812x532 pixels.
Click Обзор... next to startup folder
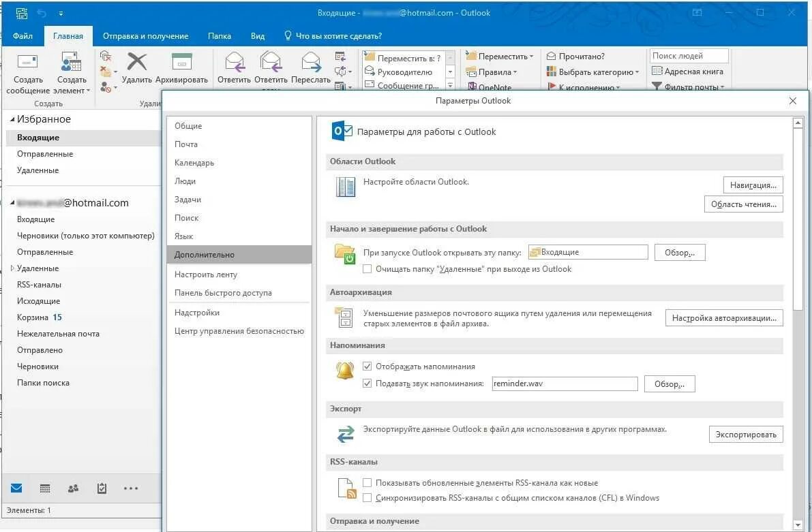[680, 253]
